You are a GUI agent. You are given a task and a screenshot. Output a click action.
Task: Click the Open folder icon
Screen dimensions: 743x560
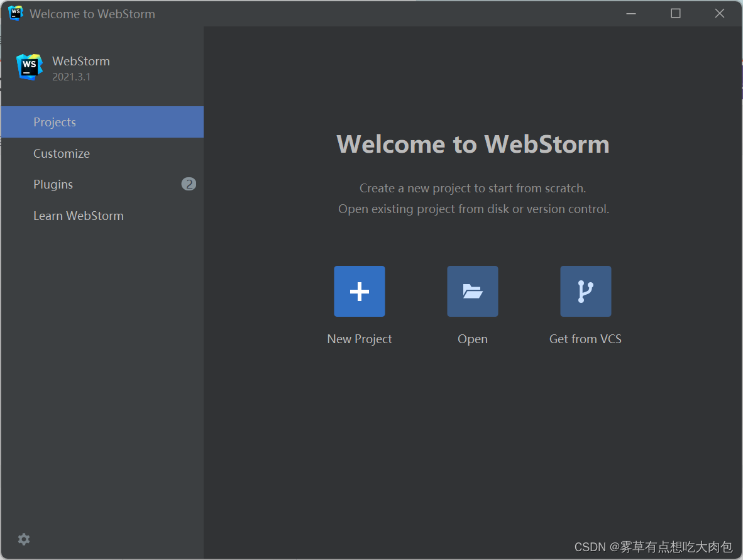point(473,291)
